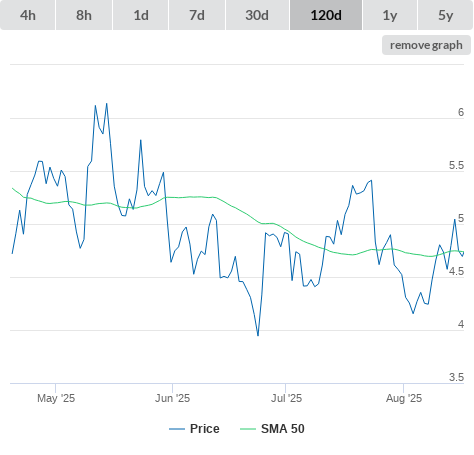This screenshot has height=455, width=474.
Task: Click the lowest price dip near 4
Action: tap(258, 335)
